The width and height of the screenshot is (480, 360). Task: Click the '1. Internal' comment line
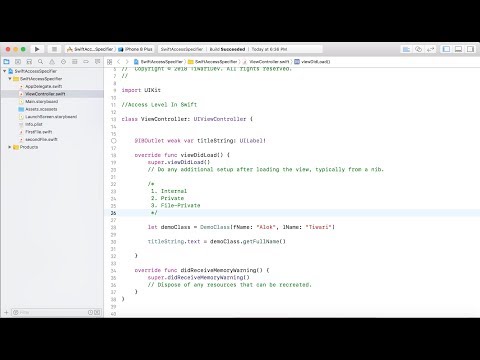coord(169,191)
